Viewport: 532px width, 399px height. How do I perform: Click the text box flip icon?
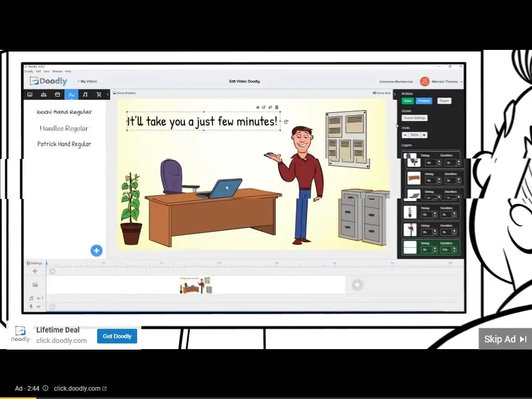coord(263,107)
